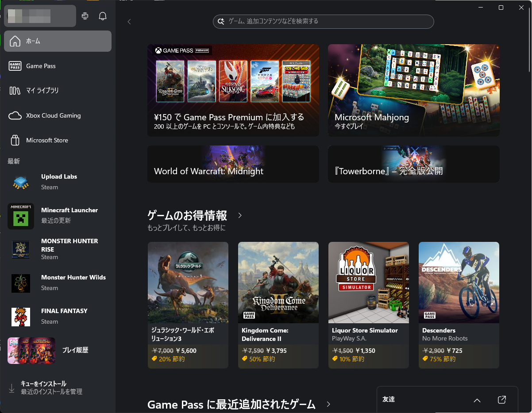Screen dimensions: 532x413
Task: Click the game search input field
Action: [x=323, y=21]
